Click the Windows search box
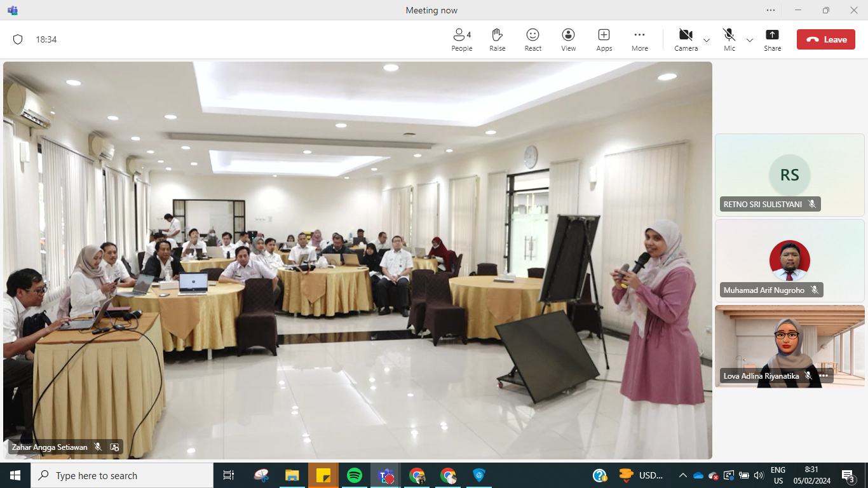This screenshot has width=868, height=488. coord(122,475)
